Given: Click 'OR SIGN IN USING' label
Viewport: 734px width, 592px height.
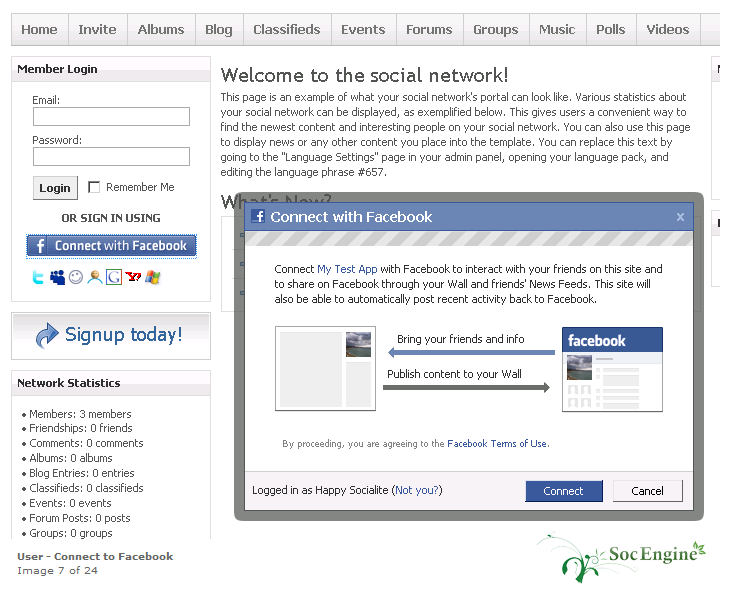Looking at the screenshot, I should (x=111, y=218).
